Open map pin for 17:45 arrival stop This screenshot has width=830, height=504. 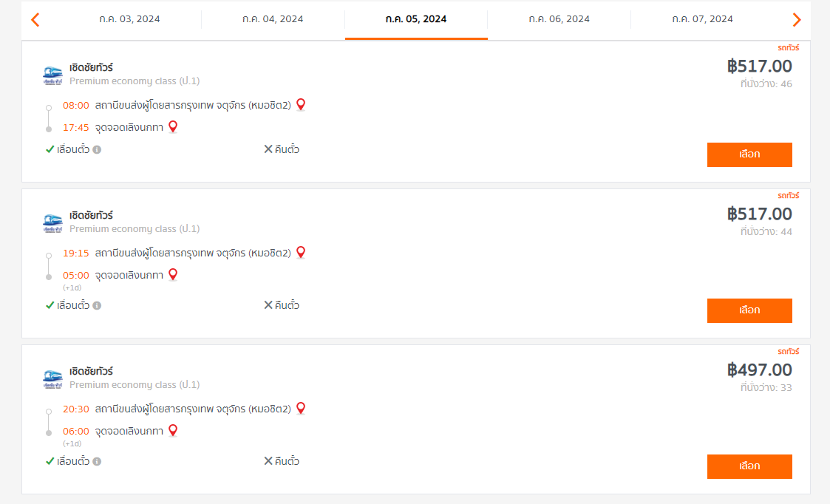pyautogui.click(x=172, y=127)
